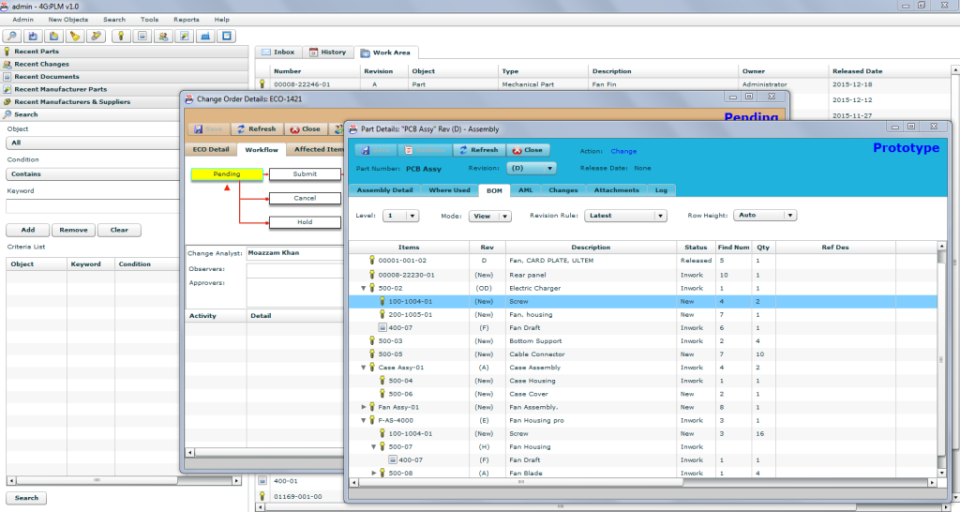Open the Reports menu
The height and width of the screenshot is (512, 960).
coord(186,19)
